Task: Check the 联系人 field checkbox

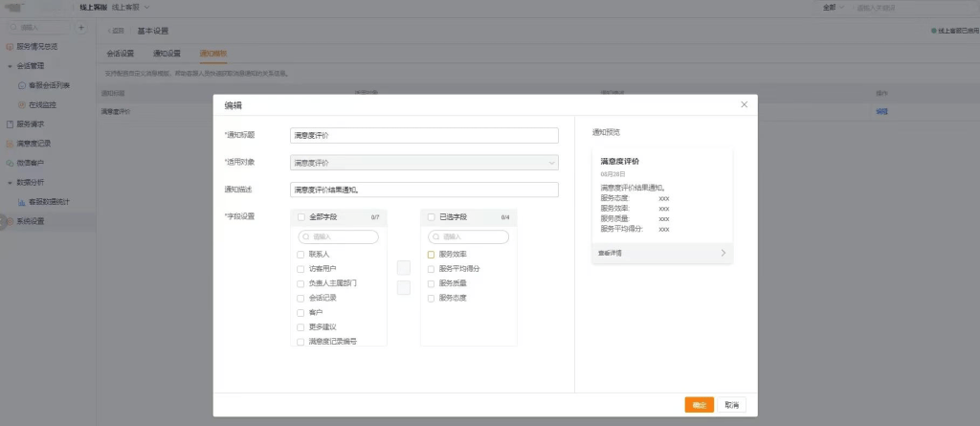Action: (x=301, y=255)
